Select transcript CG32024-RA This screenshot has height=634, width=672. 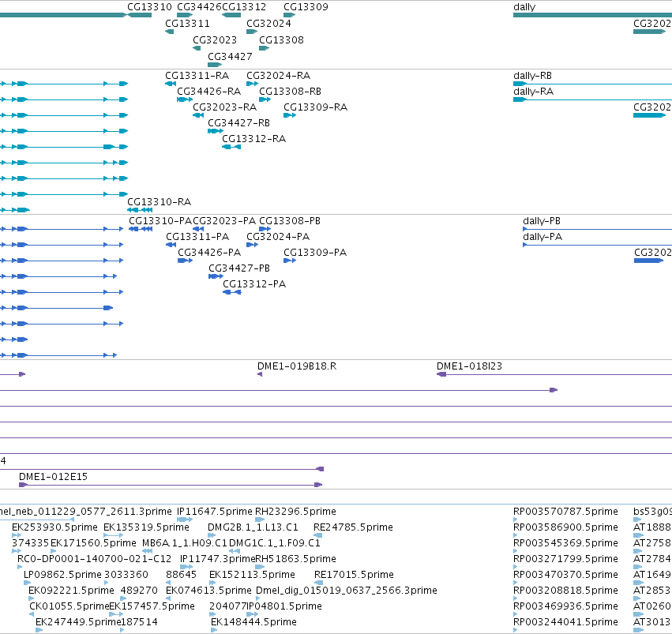click(x=278, y=76)
